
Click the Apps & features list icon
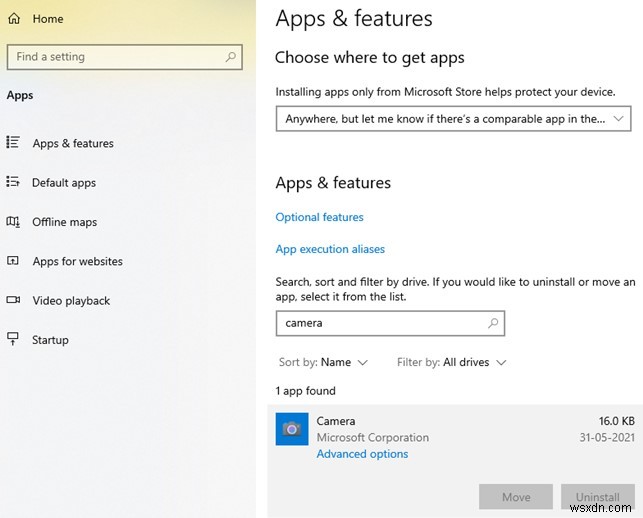[x=13, y=142]
